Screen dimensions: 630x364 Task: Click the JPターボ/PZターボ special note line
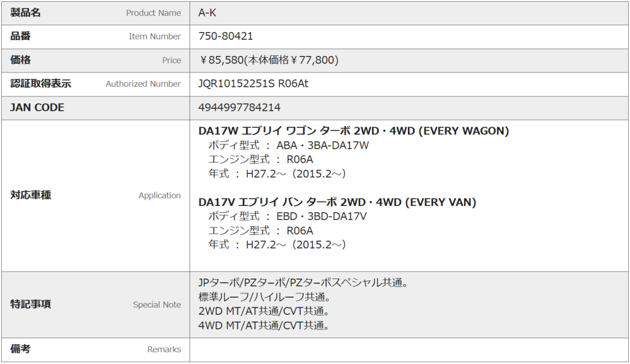(x=304, y=283)
